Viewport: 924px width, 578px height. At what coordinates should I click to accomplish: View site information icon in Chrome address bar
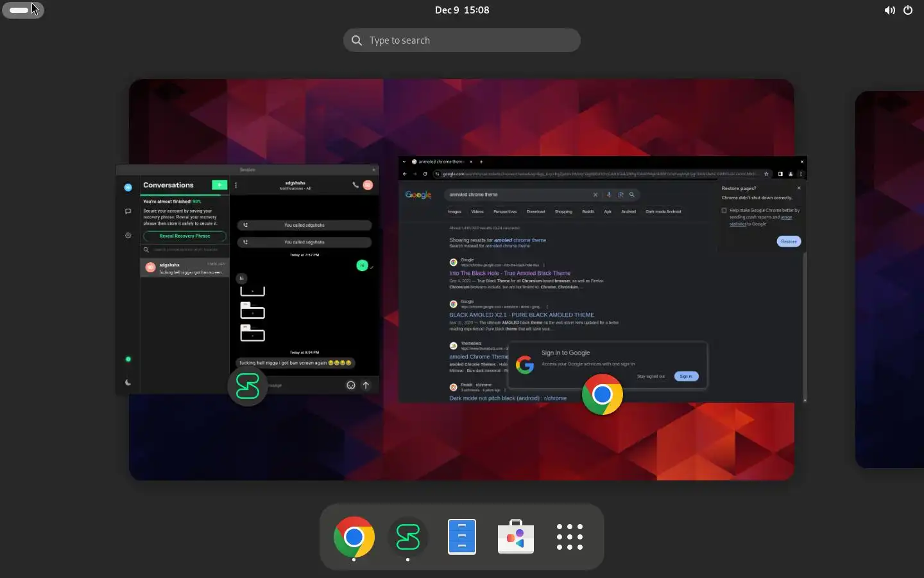coord(438,174)
